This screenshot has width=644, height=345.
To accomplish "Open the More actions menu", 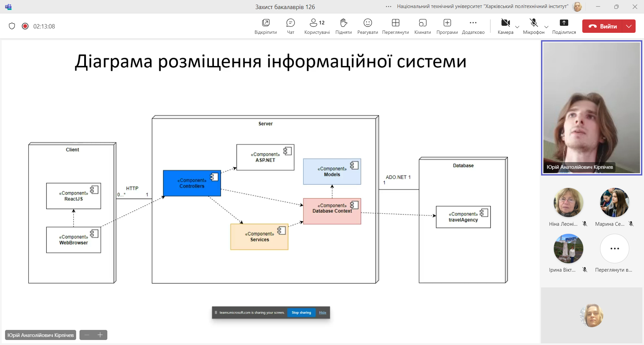I will pyautogui.click(x=473, y=26).
